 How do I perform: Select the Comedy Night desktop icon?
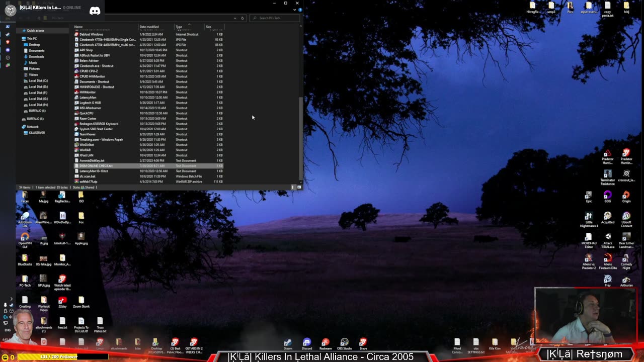(x=626, y=262)
